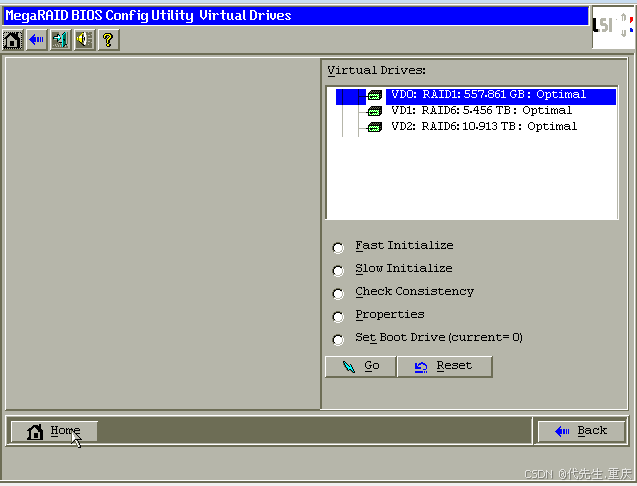Click the LSI logo in the corner
The height and width of the screenshot is (486, 637).
[x=613, y=27]
